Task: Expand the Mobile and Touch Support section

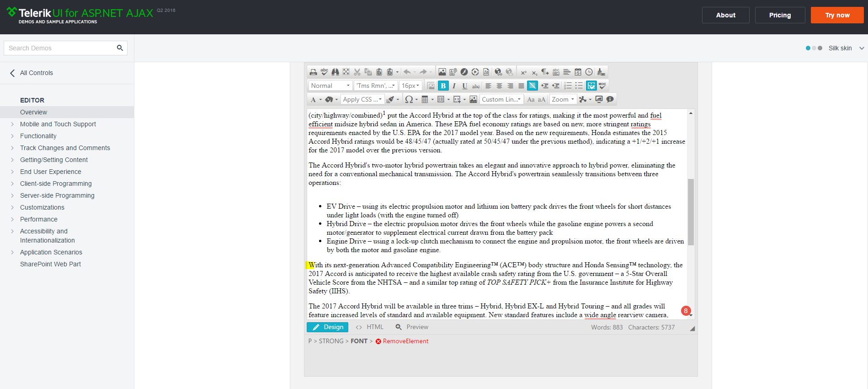Action: pos(58,124)
